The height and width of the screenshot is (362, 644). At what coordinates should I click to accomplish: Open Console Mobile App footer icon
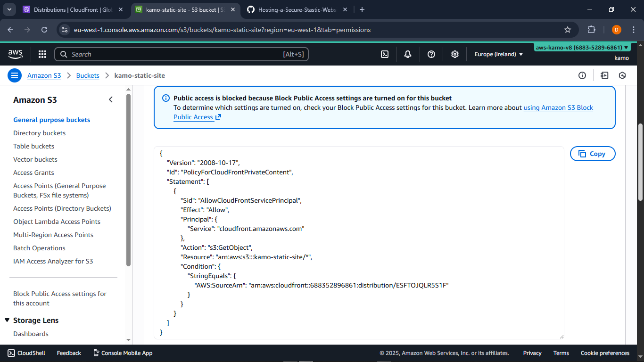95,353
